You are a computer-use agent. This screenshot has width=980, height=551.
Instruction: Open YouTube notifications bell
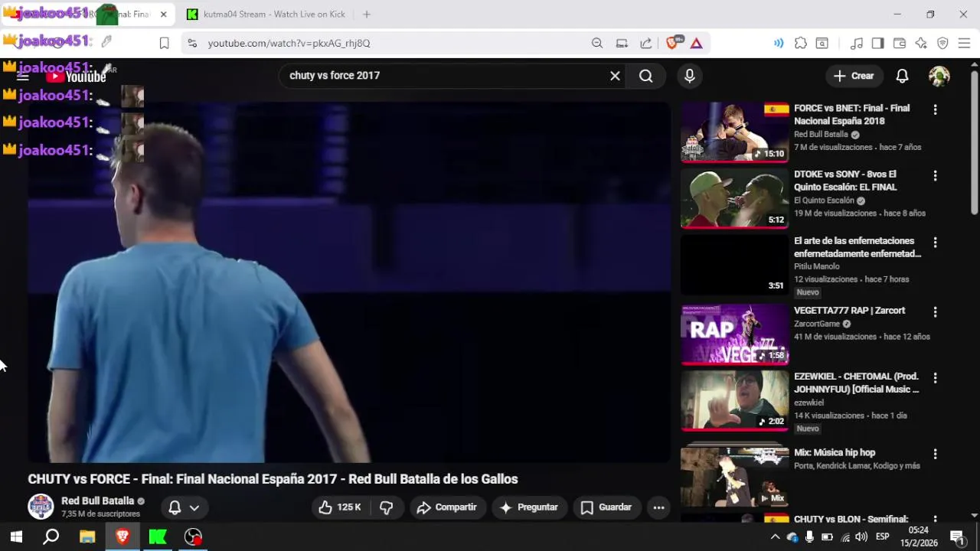[903, 76]
